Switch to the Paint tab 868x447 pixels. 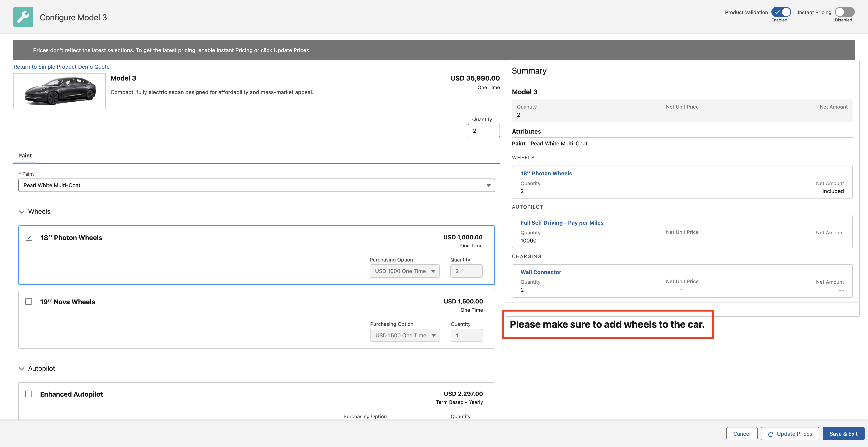[x=25, y=156]
